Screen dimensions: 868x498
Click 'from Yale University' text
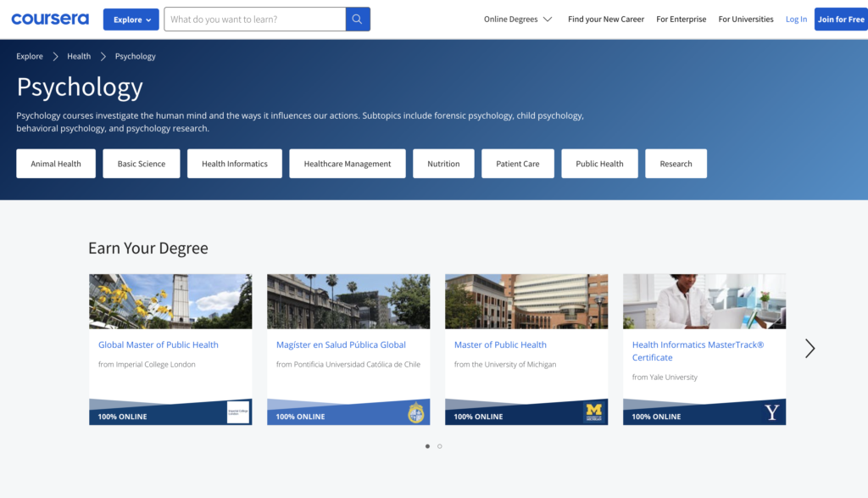tap(665, 377)
